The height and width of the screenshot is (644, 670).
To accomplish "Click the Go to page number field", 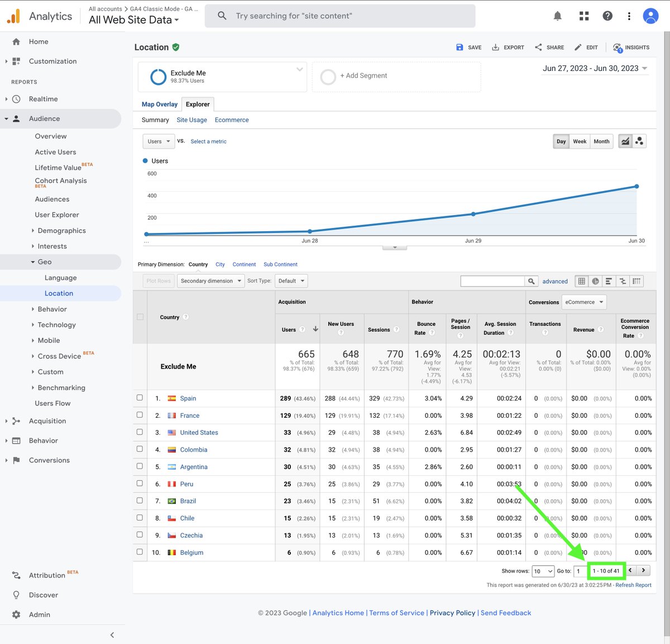I will click(580, 571).
